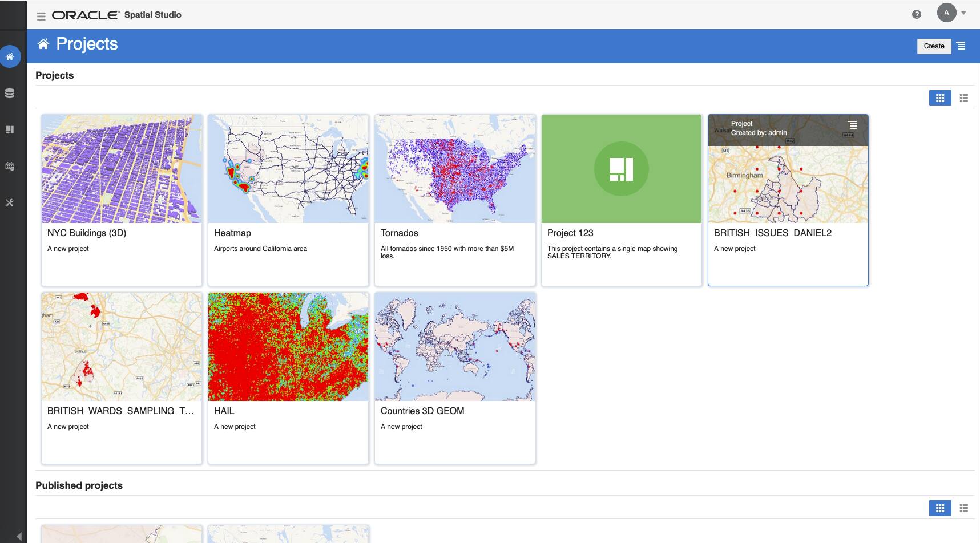Select the Projects breadcrumb home icon
Viewport: 980px width, 543px height.
coord(42,43)
